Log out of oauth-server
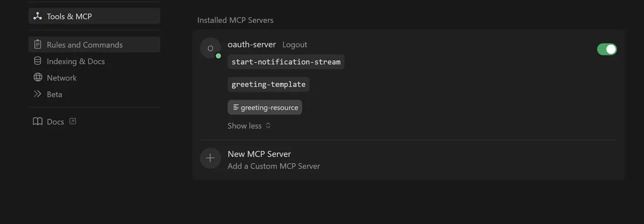 click(x=295, y=45)
